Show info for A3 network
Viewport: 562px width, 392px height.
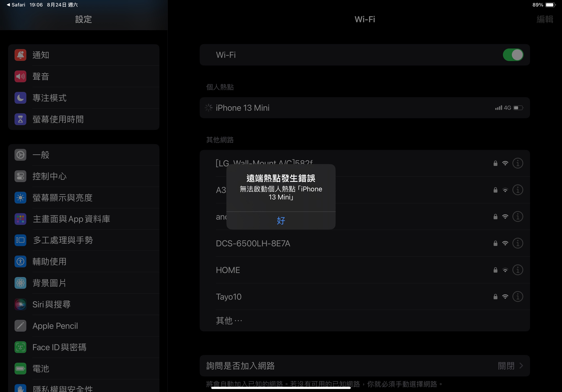click(517, 190)
